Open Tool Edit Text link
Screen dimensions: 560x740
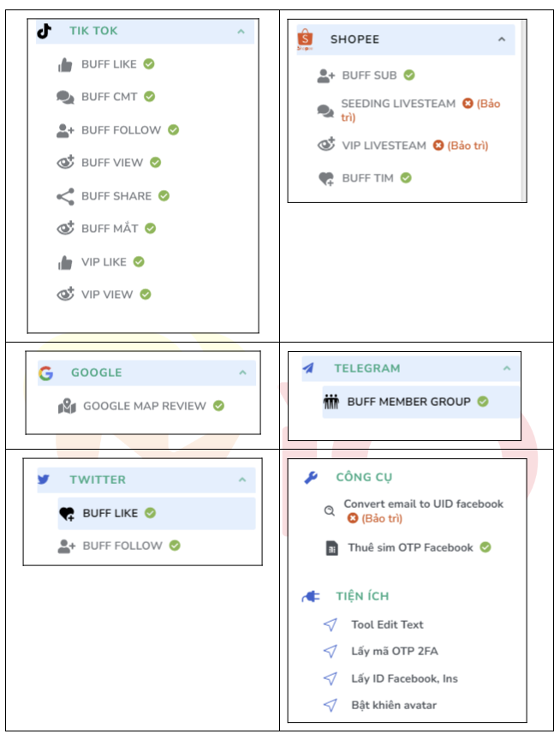click(x=387, y=624)
